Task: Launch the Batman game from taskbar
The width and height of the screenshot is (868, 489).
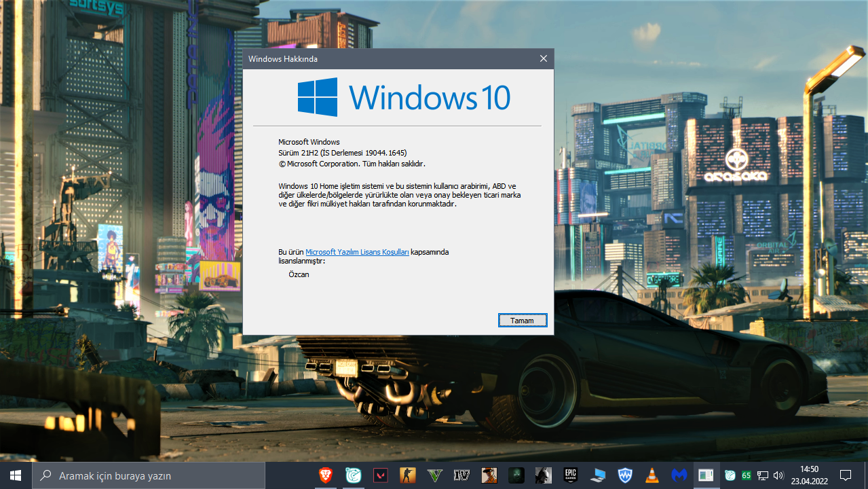Action: [x=544, y=475]
